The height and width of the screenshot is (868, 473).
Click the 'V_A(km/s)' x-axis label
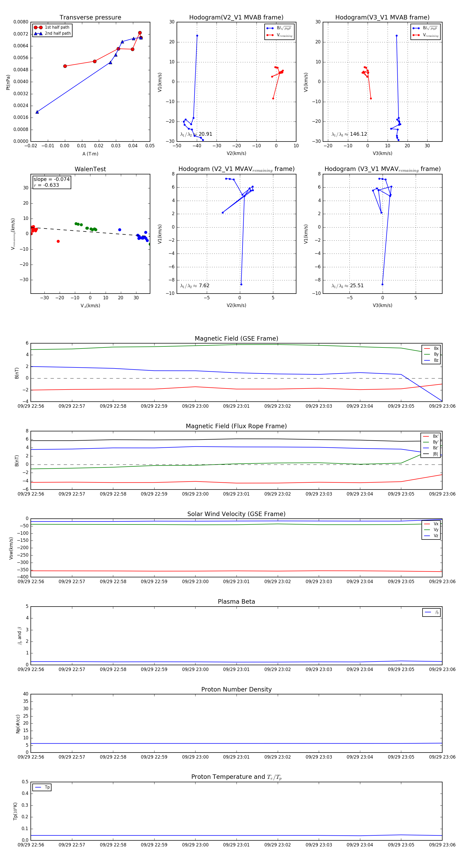[x=90, y=306]
